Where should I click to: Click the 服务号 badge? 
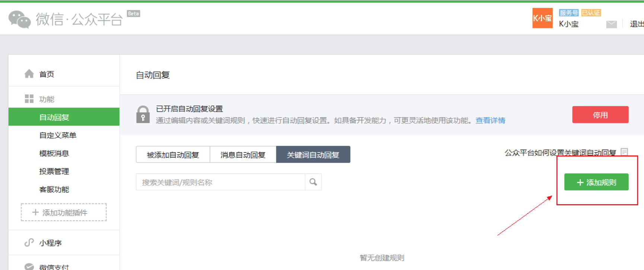tap(568, 13)
